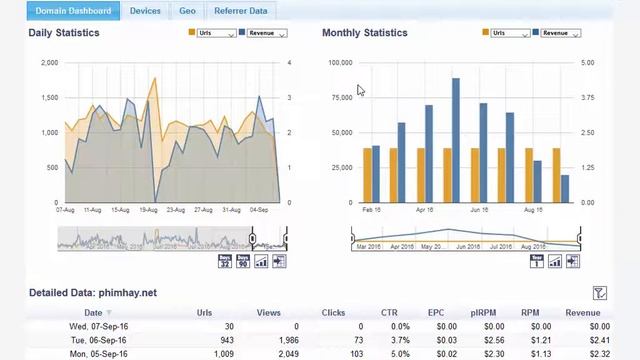Click blue swatch in Daily Statistics legend
The width and height of the screenshot is (640, 360).
click(x=242, y=32)
